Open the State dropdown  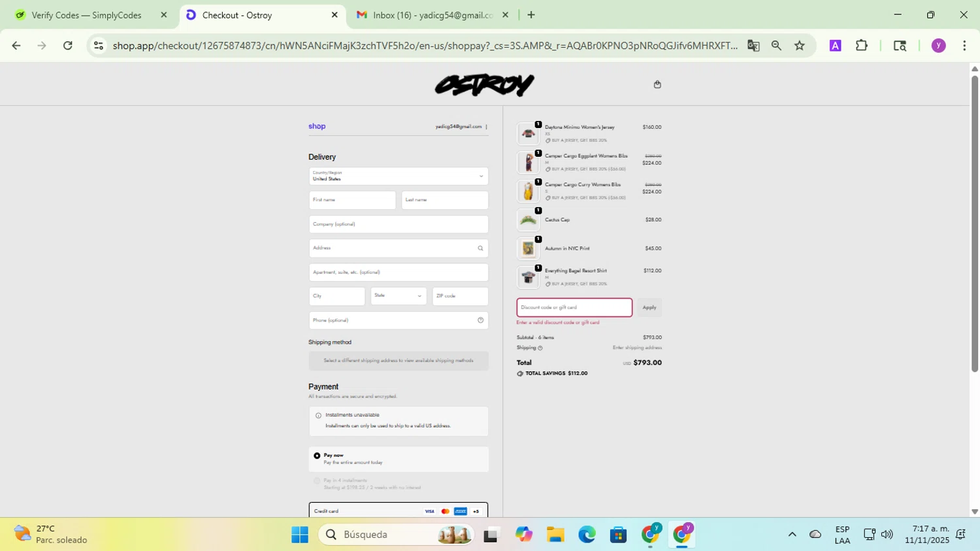point(399,296)
